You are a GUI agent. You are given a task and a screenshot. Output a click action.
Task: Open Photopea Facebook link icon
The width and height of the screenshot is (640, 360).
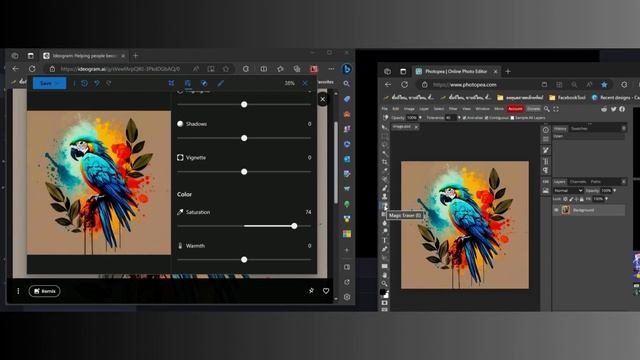click(x=622, y=109)
